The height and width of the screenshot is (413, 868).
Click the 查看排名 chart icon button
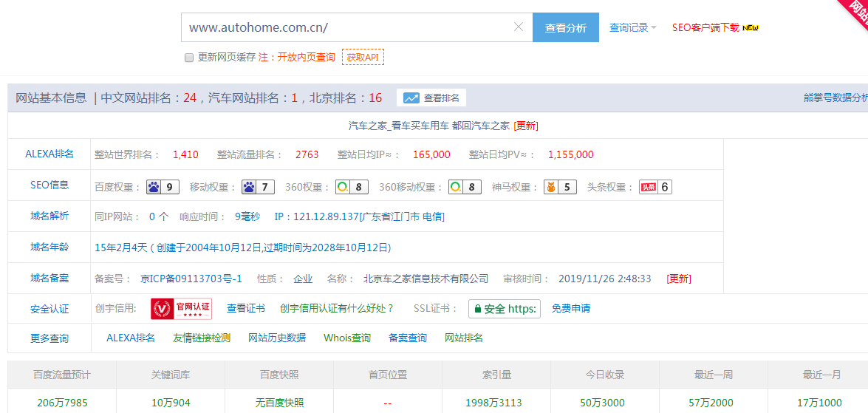431,98
